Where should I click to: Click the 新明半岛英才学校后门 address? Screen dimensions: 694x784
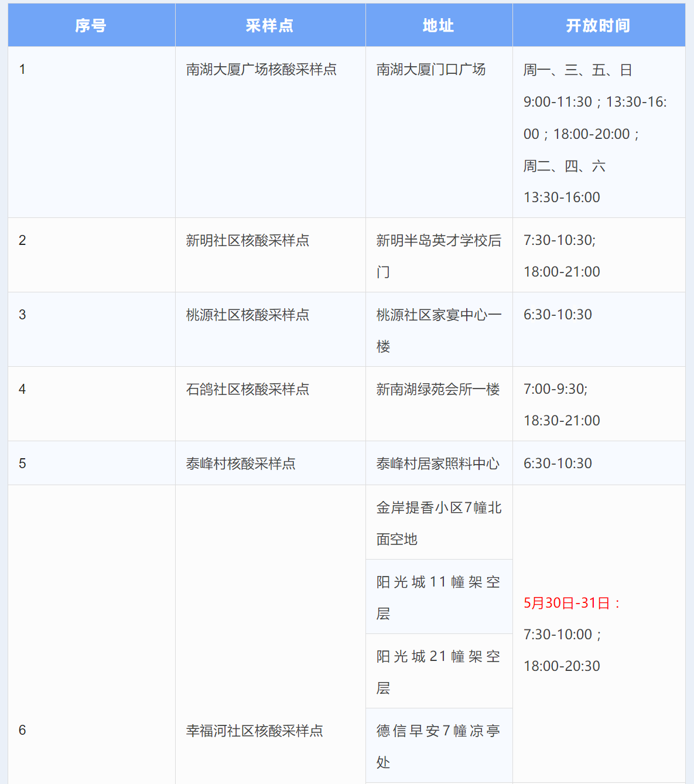438,255
